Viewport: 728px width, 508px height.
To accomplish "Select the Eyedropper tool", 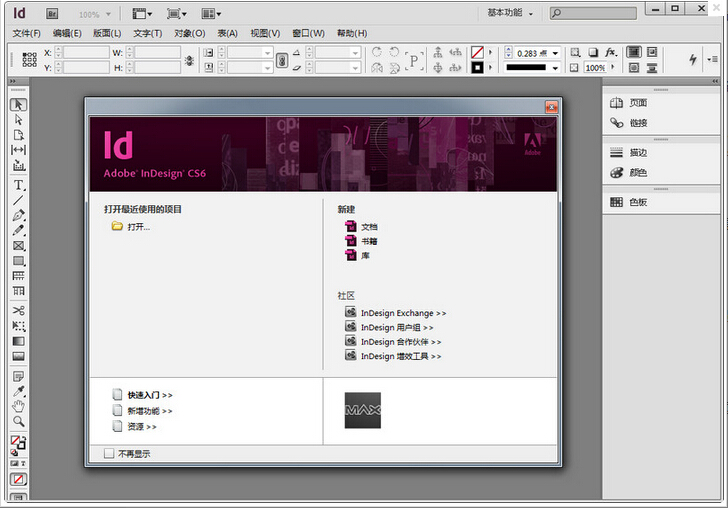I will (19, 391).
